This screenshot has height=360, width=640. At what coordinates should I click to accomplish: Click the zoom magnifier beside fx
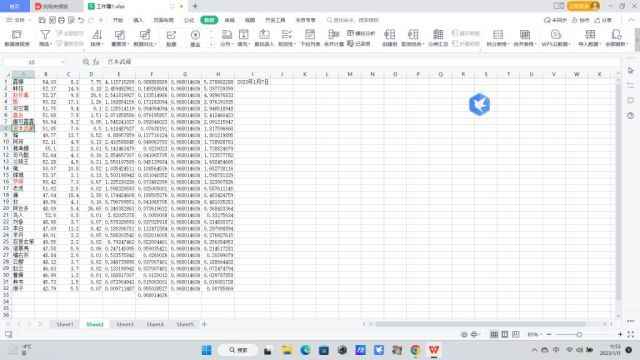tap(86, 62)
